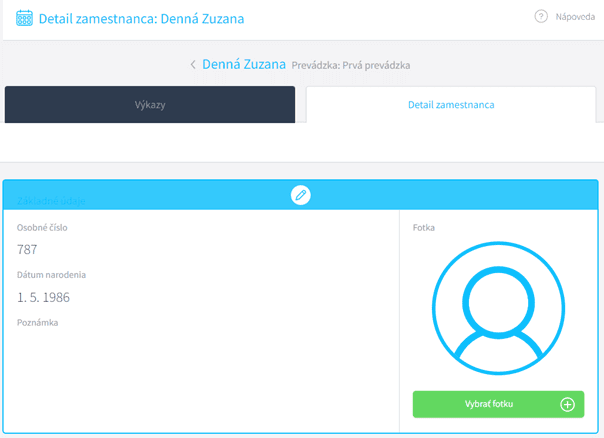Go back using the left chevron arrow
604x438 pixels.
click(193, 65)
